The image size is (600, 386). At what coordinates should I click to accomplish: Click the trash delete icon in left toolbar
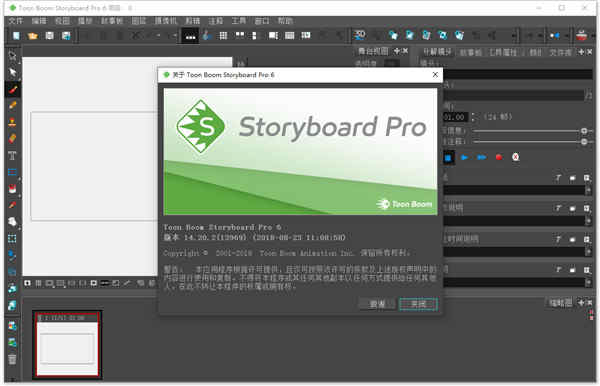click(12, 359)
